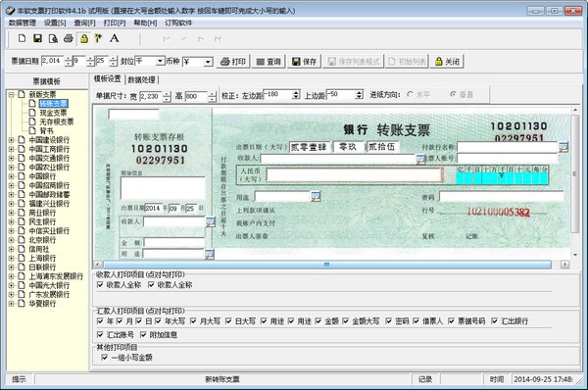Toggle 汇出银行 checkbox
This screenshot has width=588, height=390.
(x=495, y=321)
